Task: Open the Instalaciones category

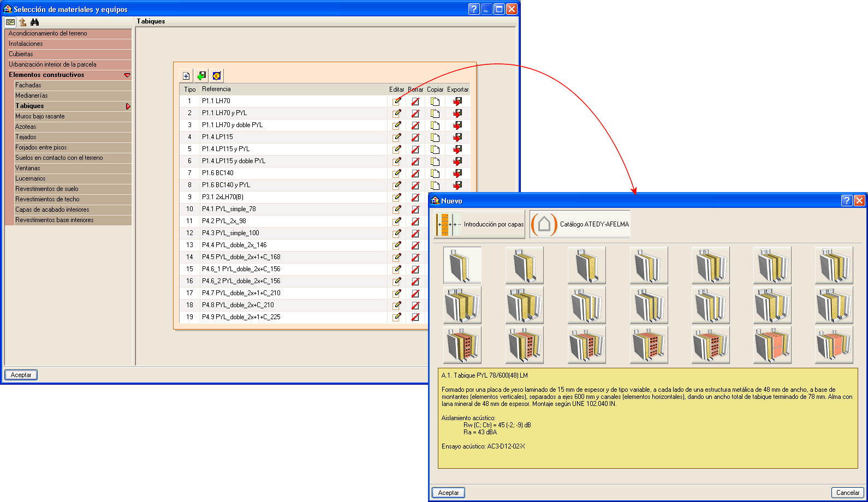Action: (x=69, y=44)
